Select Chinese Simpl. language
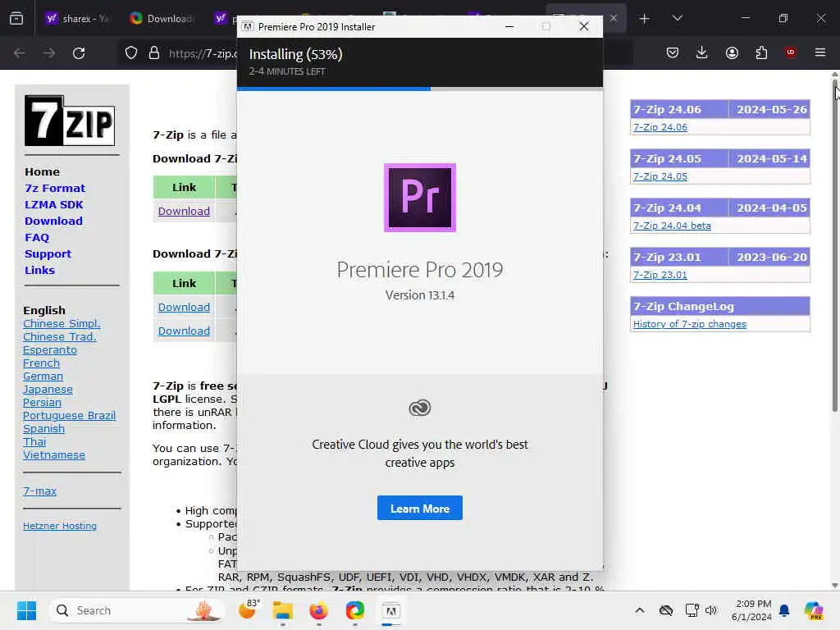The width and height of the screenshot is (840, 630). click(x=62, y=323)
